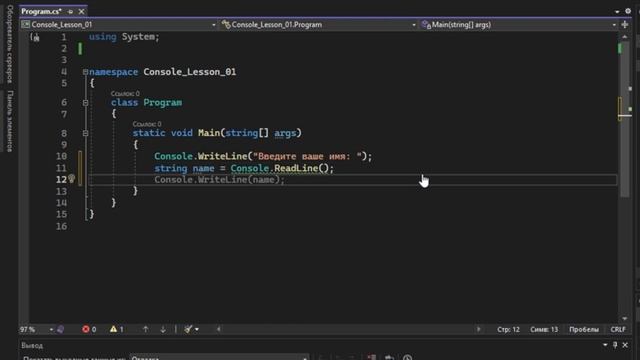This screenshot has width=640, height=360.
Task: Click the split editor plus icon
Action: pos(624,24)
